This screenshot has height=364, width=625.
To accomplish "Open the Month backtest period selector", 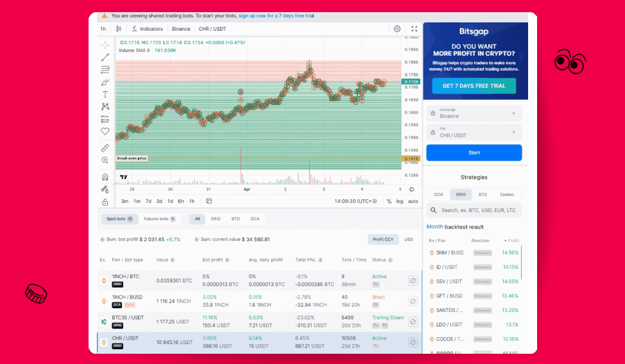I will [x=434, y=227].
